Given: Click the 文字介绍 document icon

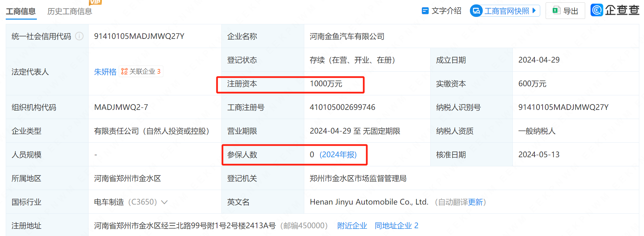Looking at the screenshot, I should point(425,11).
